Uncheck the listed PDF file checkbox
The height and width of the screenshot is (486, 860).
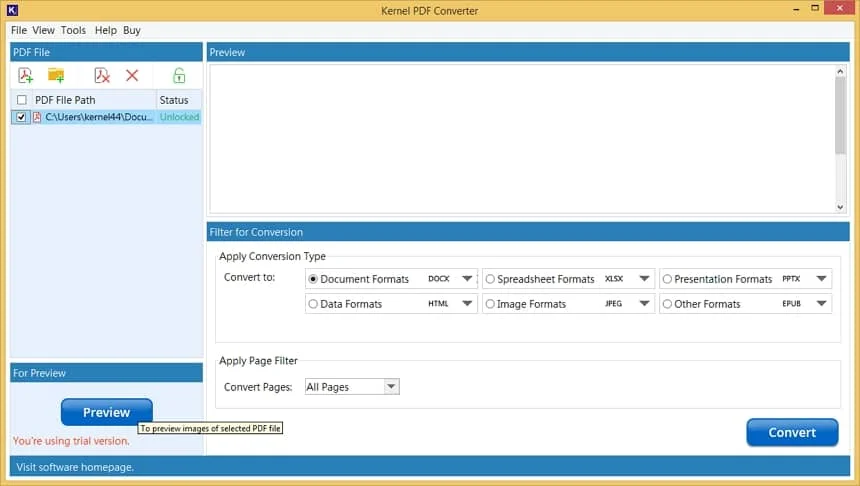22,117
